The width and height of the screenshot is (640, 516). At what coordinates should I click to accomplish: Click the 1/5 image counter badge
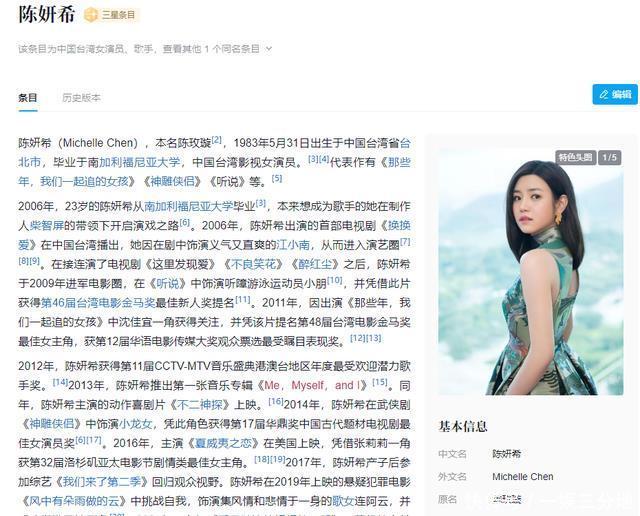pos(610,157)
